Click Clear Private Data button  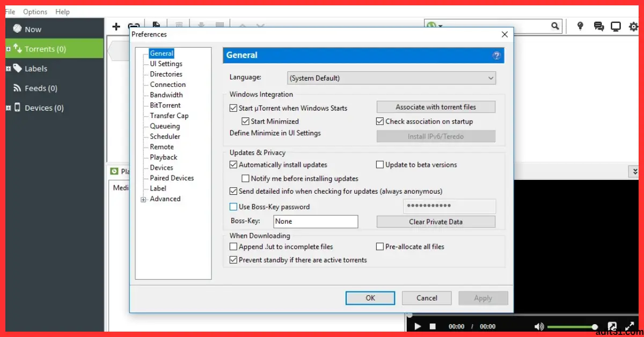[436, 222]
